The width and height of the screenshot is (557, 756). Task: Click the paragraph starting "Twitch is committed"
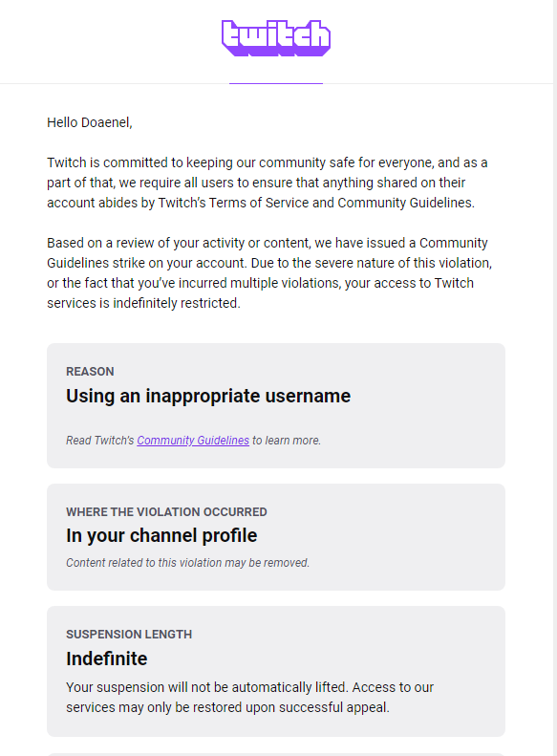[268, 183]
